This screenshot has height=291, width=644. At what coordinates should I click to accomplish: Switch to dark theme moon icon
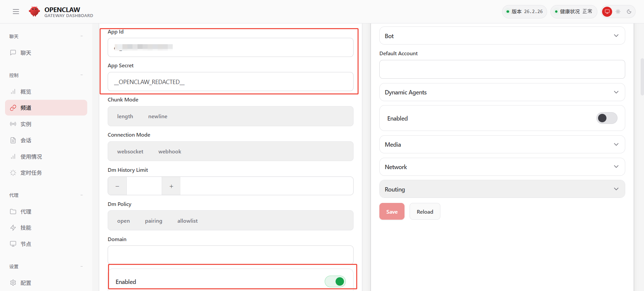click(629, 12)
